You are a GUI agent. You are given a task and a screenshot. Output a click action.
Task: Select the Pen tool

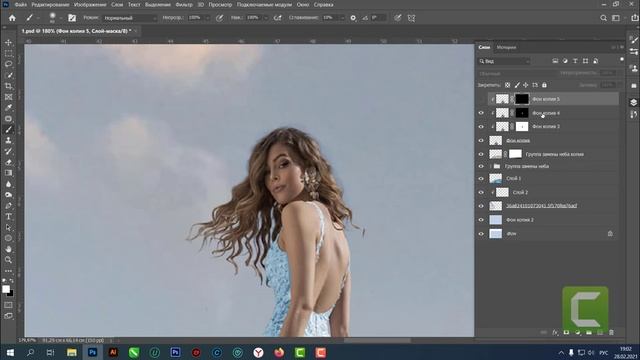pos(8,206)
